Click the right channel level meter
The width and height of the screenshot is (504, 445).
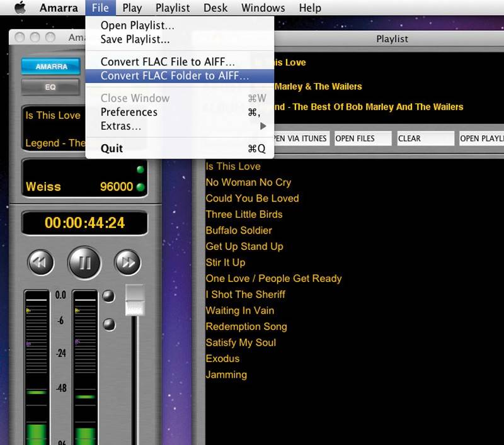coord(85,368)
